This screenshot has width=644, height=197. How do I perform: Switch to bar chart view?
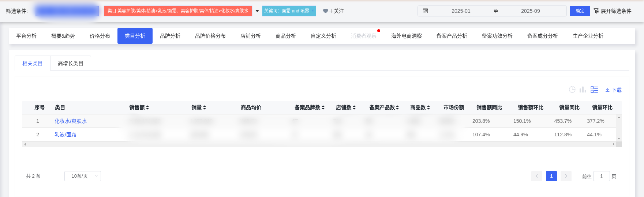[583, 90]
